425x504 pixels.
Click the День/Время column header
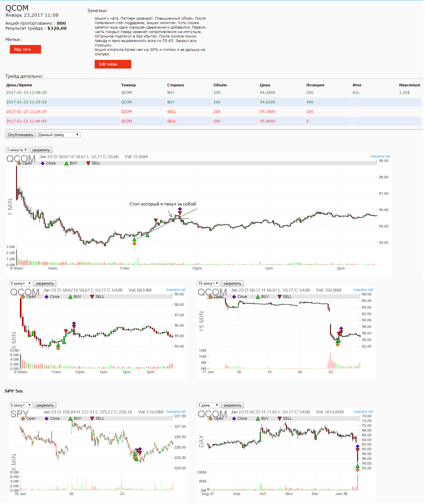pyautogui.click(x=19, y=85)
